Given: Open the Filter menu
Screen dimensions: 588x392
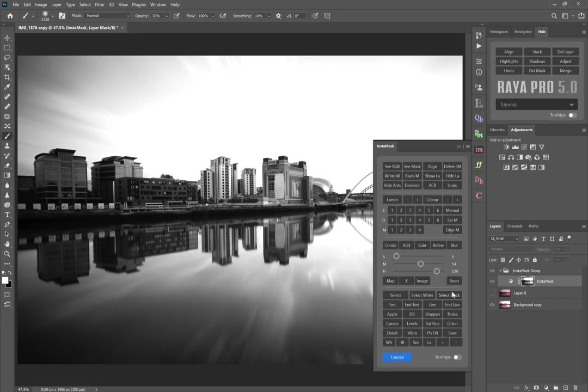Looking at the screenshot, I should click(100, 4).
